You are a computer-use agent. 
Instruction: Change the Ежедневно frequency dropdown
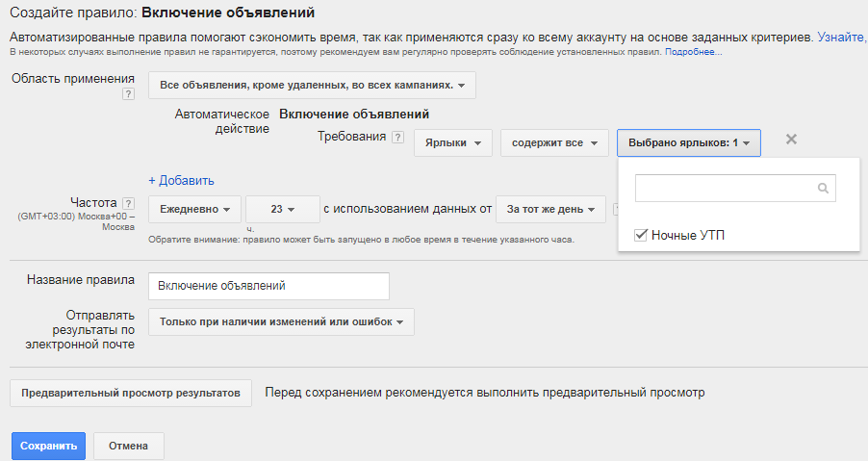(x=194, y=209)
